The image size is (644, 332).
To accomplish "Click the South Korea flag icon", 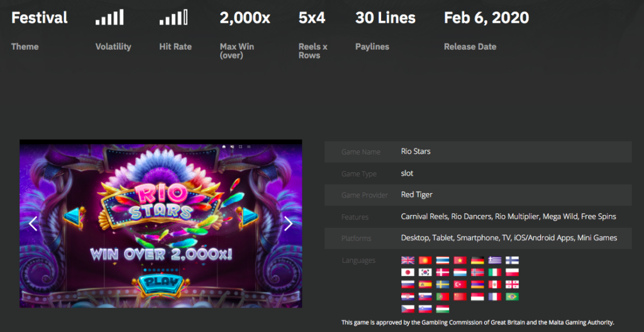I will [425, 272].
